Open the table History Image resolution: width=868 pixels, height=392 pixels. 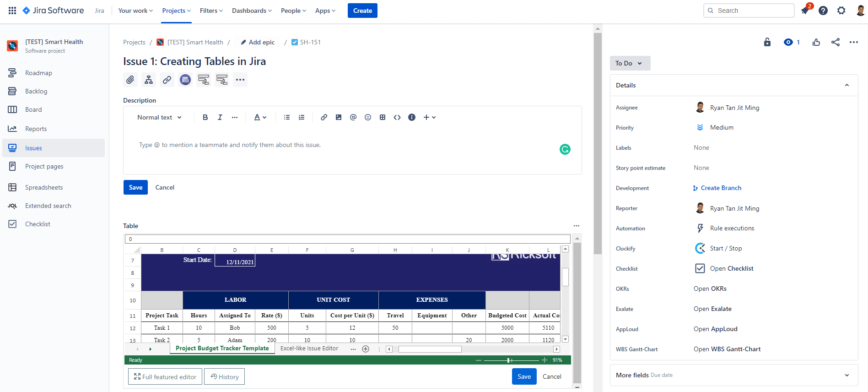pos(225,377)
